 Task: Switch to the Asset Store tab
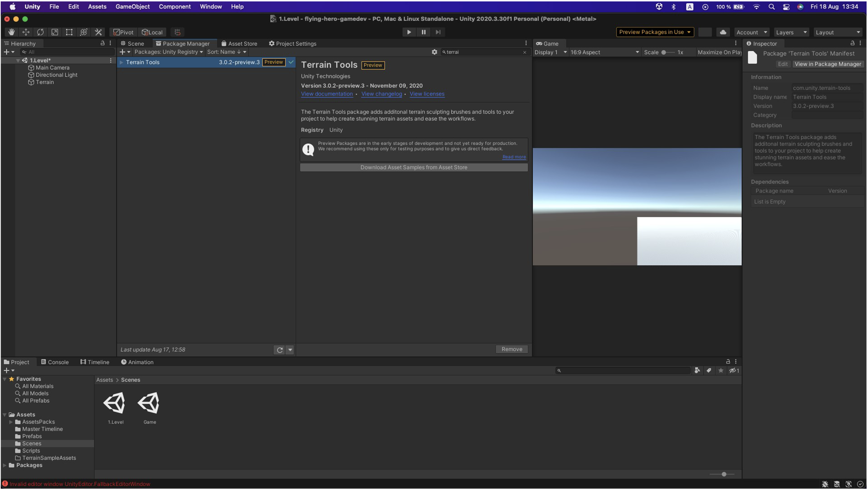point(239,44)
